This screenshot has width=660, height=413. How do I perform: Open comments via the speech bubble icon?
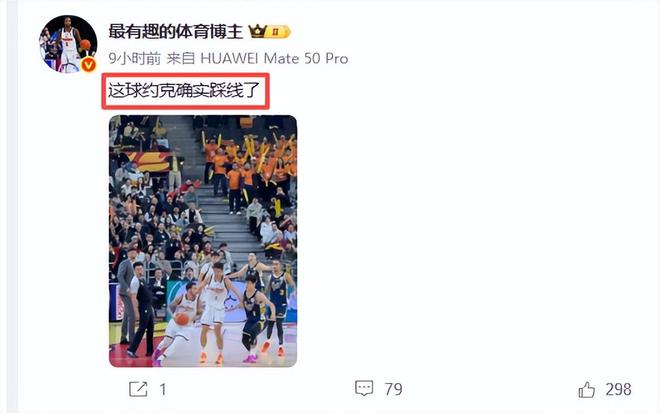coord(364,388)
